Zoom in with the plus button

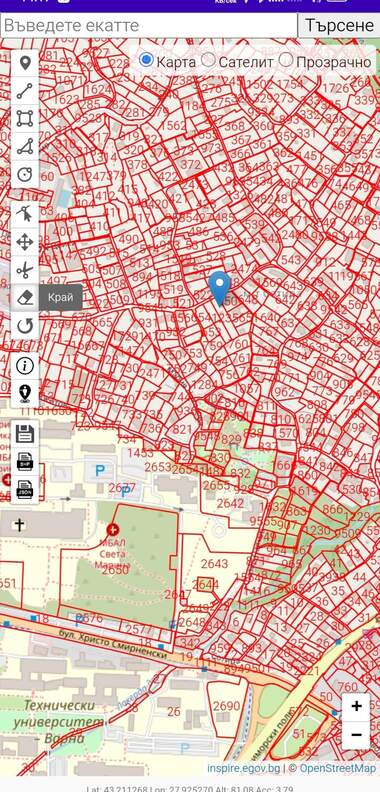(x=357, y=706)
